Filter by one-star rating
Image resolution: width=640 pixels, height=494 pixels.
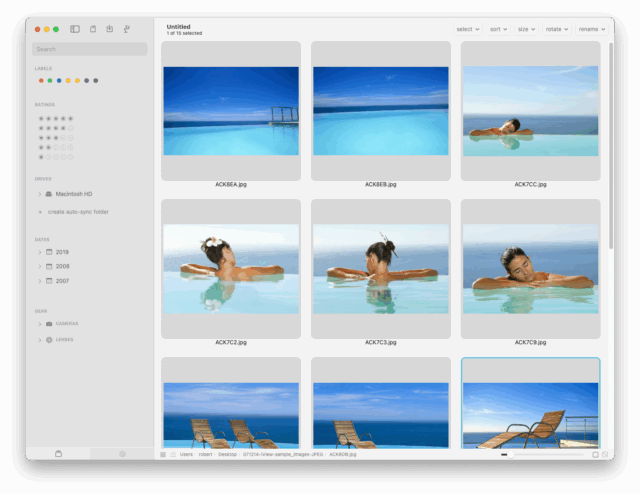tap(56, 157)
